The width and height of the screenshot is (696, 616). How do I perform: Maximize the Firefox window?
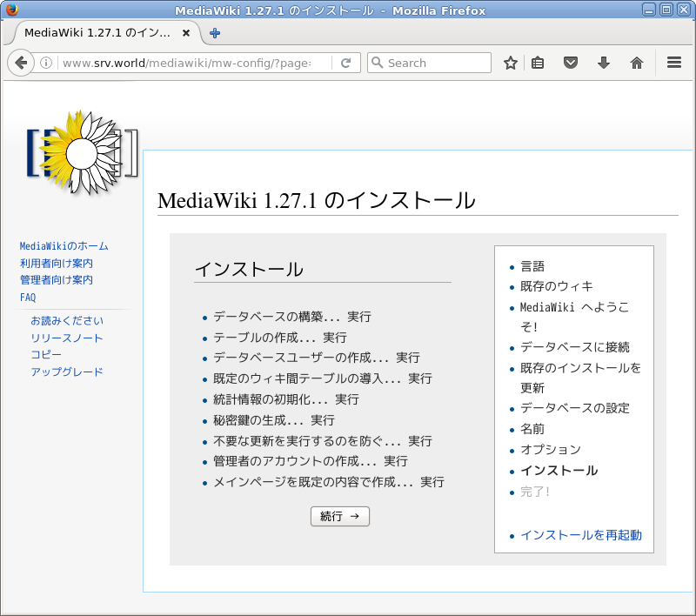coord(666,10)
